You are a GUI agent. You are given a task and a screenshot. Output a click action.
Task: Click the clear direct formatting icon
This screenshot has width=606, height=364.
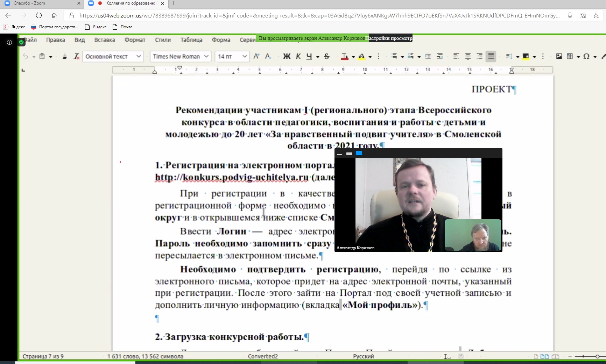coord(76,56)
